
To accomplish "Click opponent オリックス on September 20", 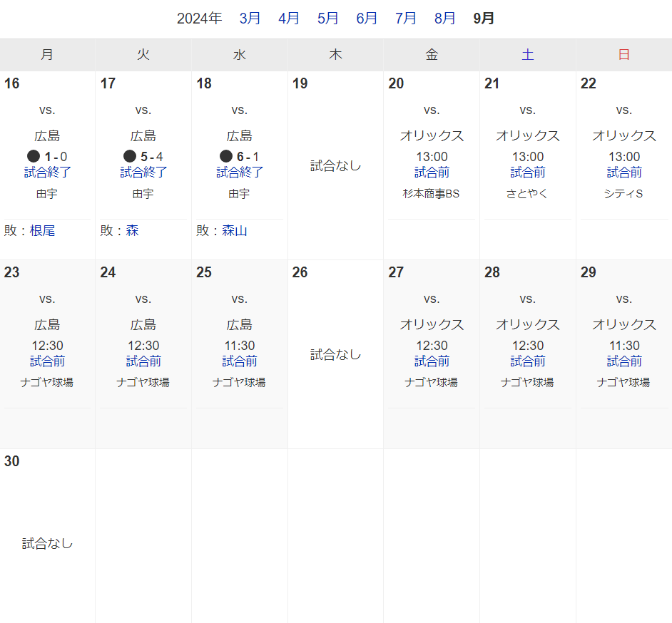I will coord(432,135).
